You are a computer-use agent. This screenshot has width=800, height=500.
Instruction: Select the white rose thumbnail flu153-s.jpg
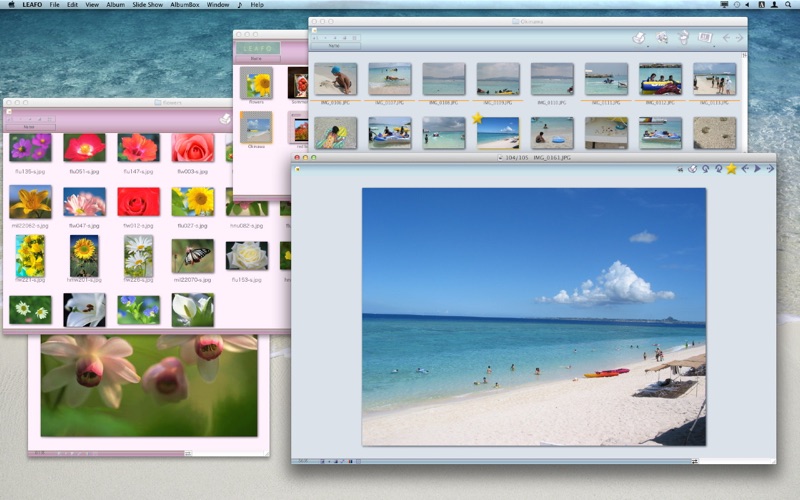[x=246, y=256]
